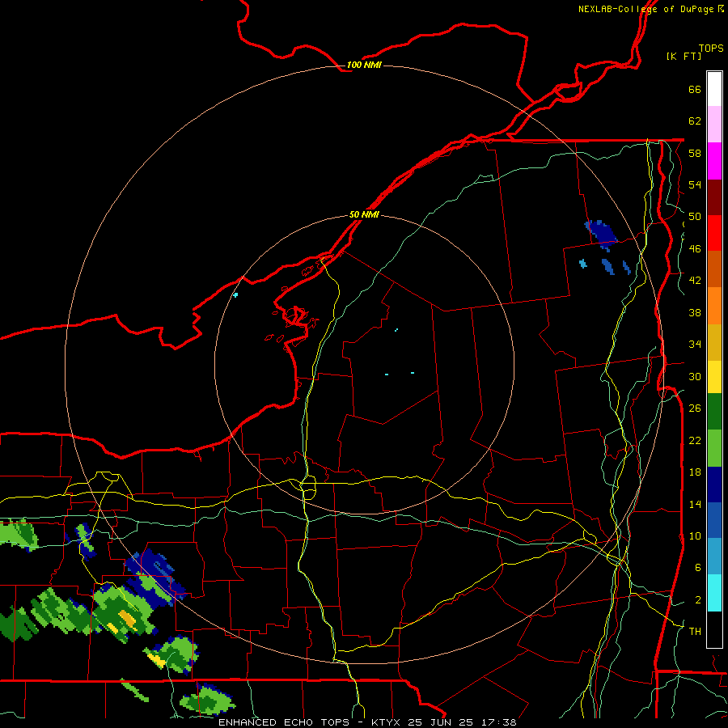728x728 pixels.
Task: Click the '100 NMI' range ring label
Action: (x=364, y=65)
